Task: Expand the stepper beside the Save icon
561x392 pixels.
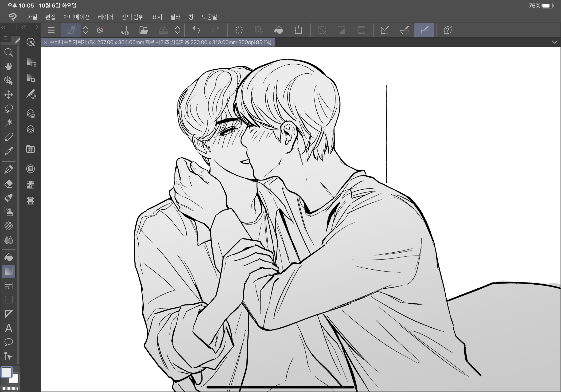Action: tap(178, 30)
